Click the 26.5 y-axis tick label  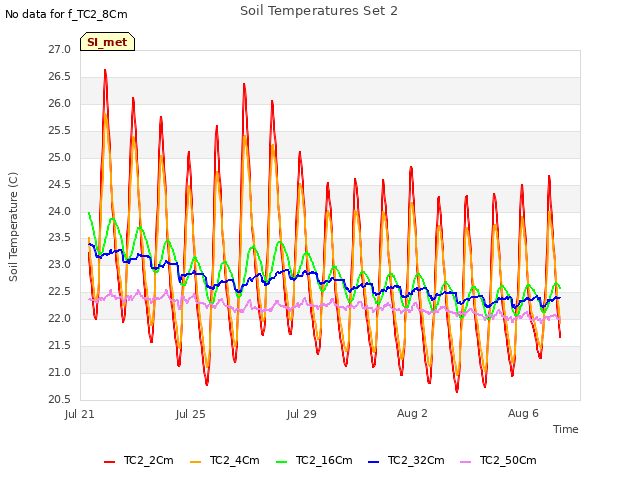[60, 77]
